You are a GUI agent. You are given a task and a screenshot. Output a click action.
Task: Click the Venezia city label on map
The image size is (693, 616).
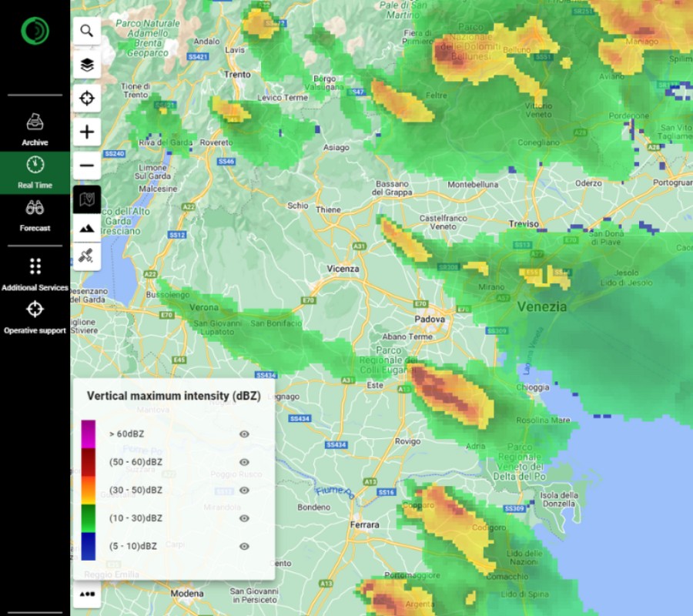[x=542, y=306]
